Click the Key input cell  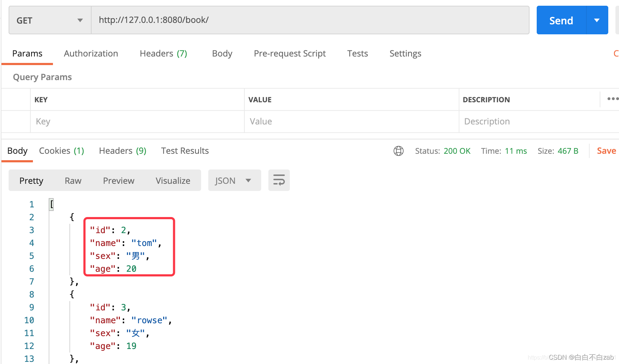(x=137, y=122)
